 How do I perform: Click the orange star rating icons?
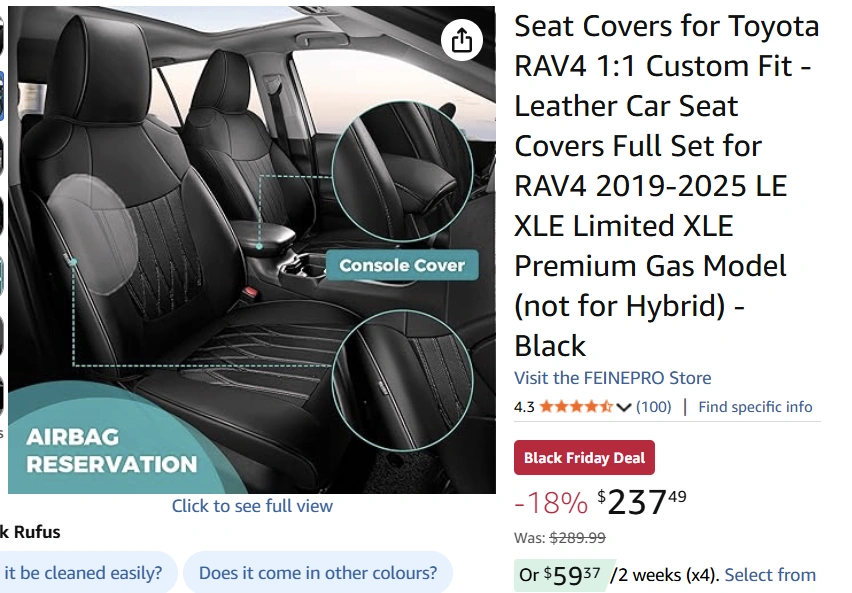pos(577,407)
